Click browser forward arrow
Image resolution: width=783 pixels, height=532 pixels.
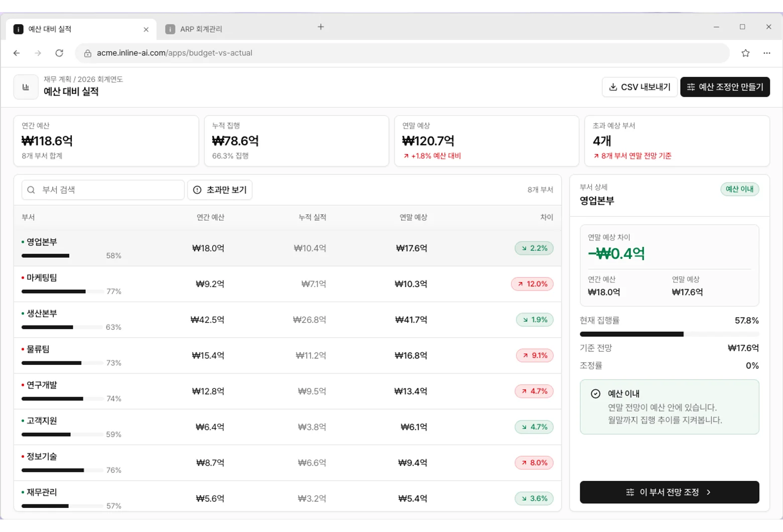click(38, 53)
